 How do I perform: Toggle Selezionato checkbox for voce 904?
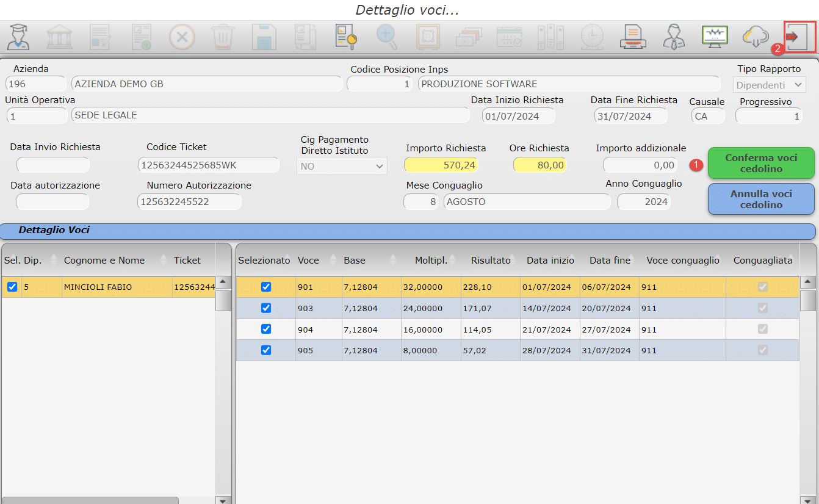tap(265, 329)
